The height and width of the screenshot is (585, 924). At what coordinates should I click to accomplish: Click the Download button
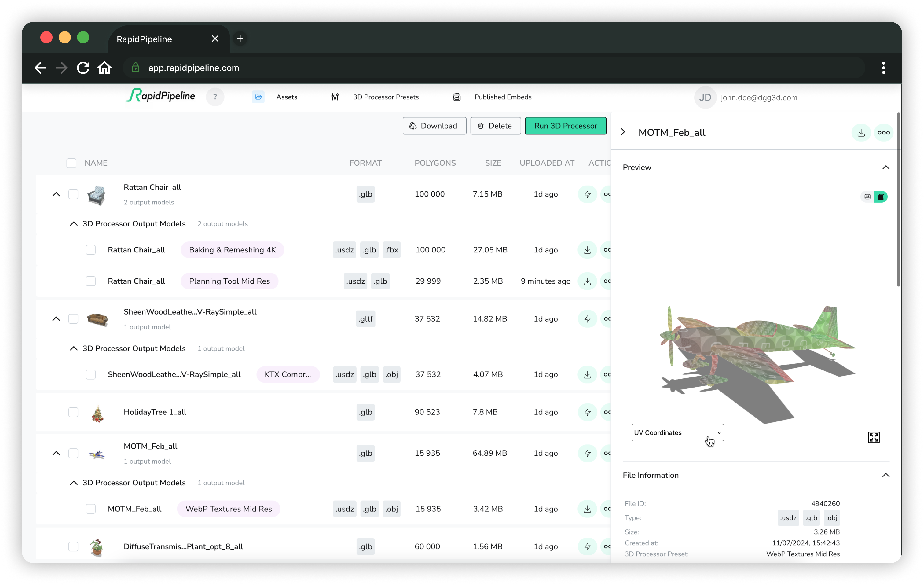pyautogui.click(x=433, y=125)
